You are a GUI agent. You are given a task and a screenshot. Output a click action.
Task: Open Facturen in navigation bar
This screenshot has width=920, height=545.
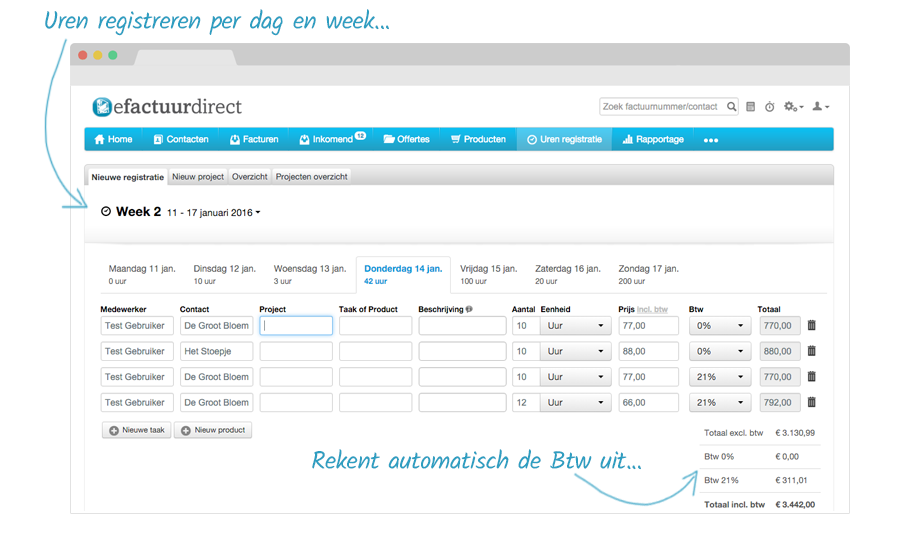[x=253, y=140]
